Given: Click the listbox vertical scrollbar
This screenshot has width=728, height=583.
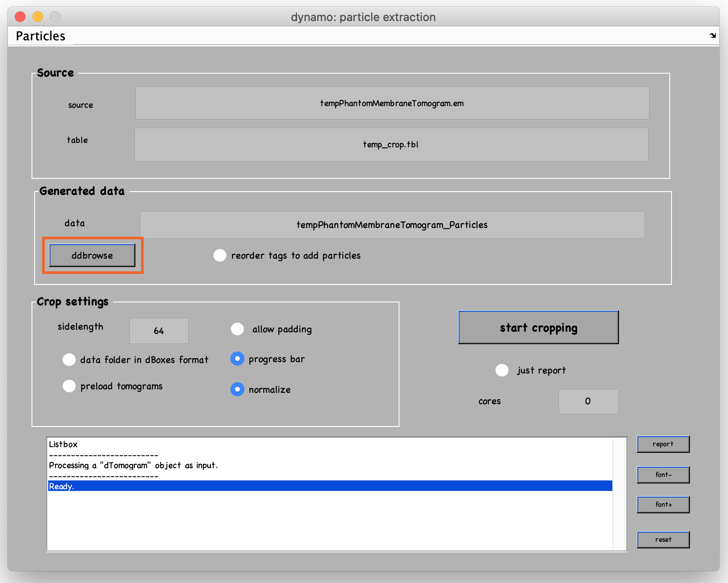Looking at the screenshot, I should click(x=619, y=494).
